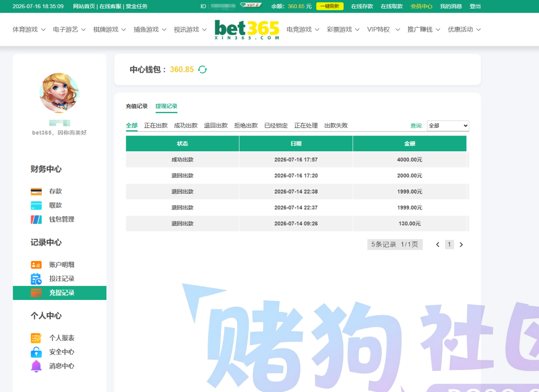Screen dimensions: 539x392
Task: Open 在线客服 link
Action: [110, 6]
